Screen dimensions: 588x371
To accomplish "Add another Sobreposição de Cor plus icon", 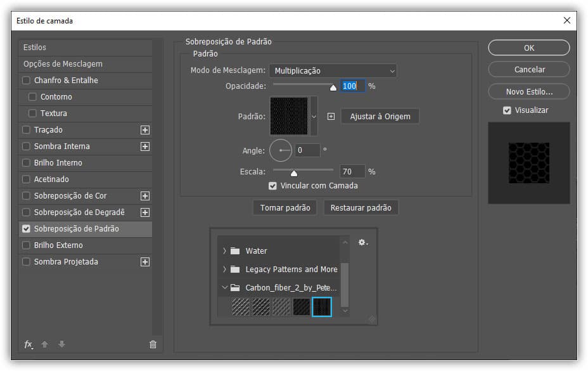I will point(145,196).
